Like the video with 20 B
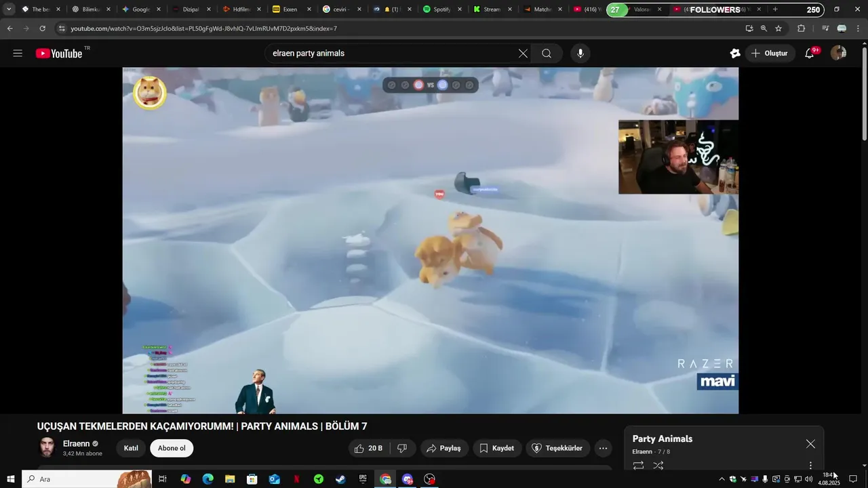 370,449
